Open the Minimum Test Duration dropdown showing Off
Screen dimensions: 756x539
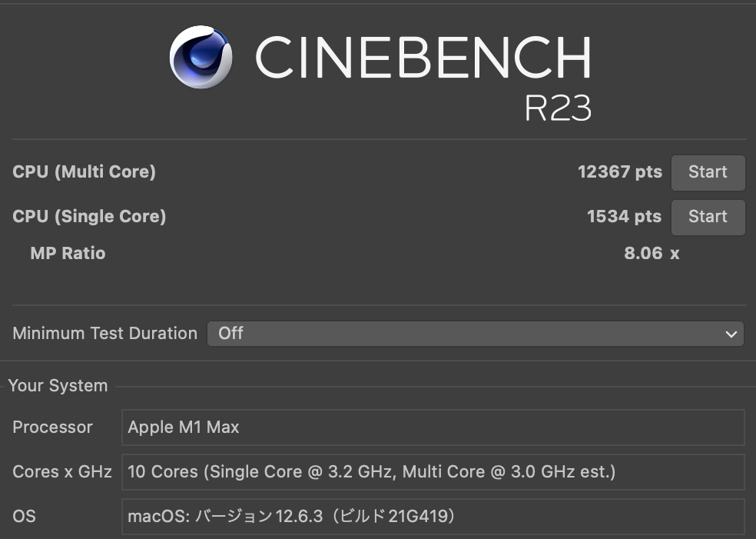pyautogui.click(x=475, y=334)
